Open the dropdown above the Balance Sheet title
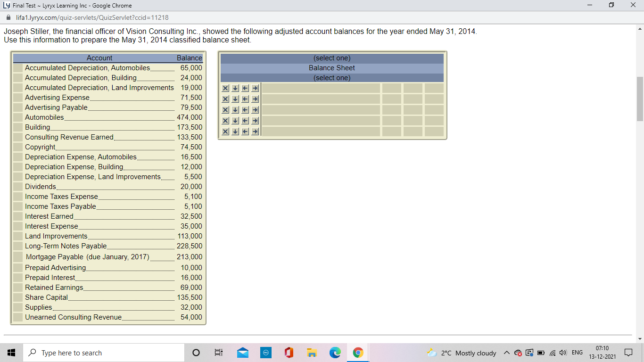Viewport: 644px width, 362px height. coord(332,58)
